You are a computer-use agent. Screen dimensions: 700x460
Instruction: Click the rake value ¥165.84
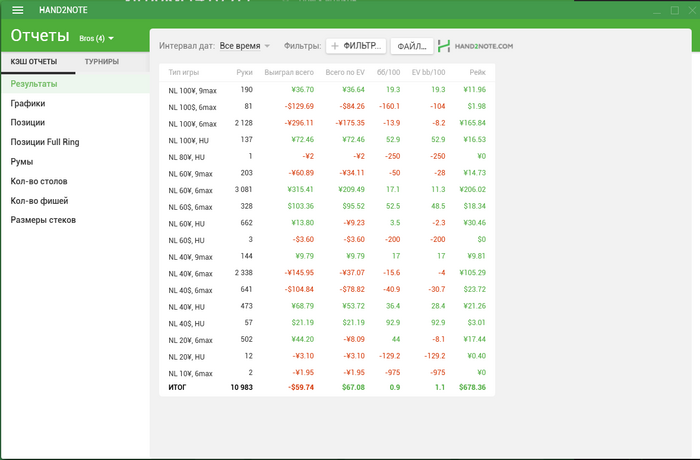point(472,123)
